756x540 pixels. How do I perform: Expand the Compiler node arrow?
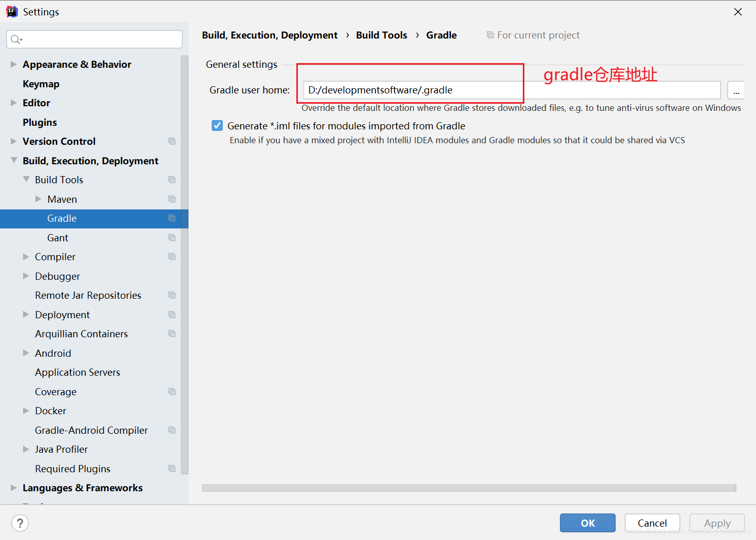click(x=26, y=257)
